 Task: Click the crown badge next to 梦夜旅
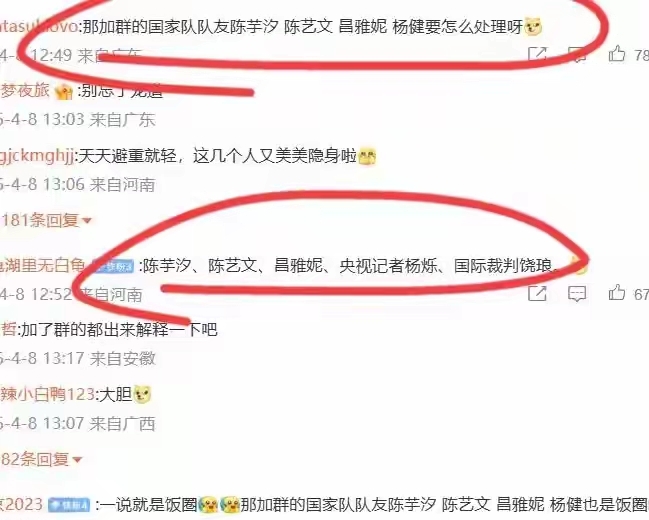tap(64, 91)
